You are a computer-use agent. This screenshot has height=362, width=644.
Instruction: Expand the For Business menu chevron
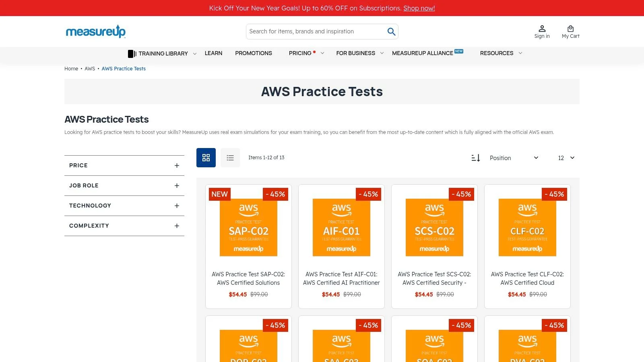382,53
